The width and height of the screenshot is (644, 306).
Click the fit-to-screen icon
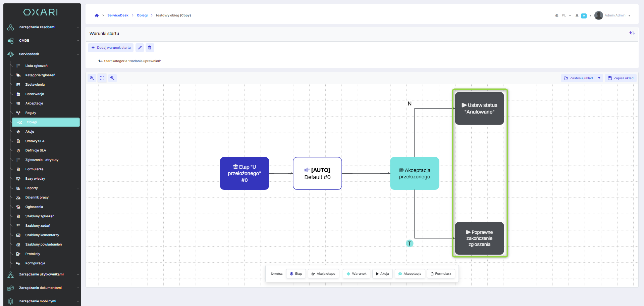102,78
